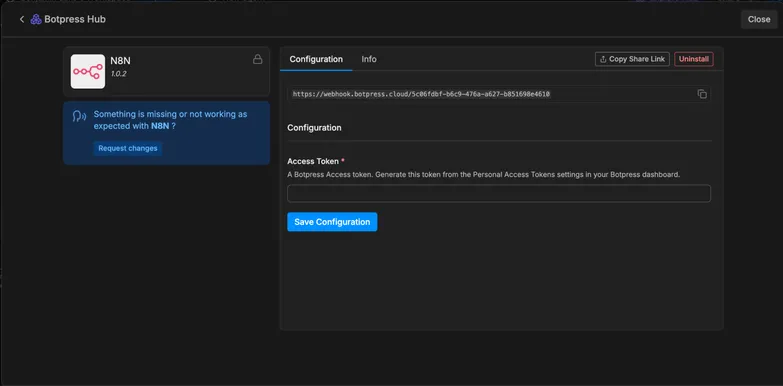Click 'Something is missing or not working' message

point(170,120)
